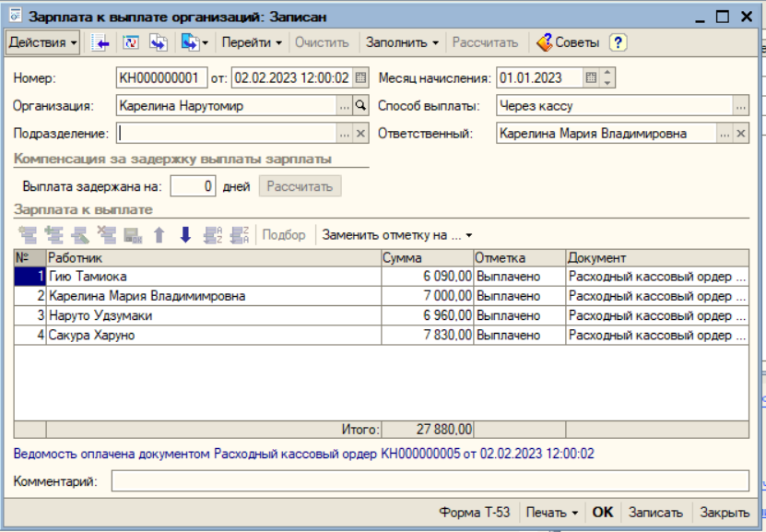Image resolution: width=766 pixels, height=532 pixels.
Task: Click Выплачено cell in Наруто Удзумаки row
Action: click(x=520, y=315)
